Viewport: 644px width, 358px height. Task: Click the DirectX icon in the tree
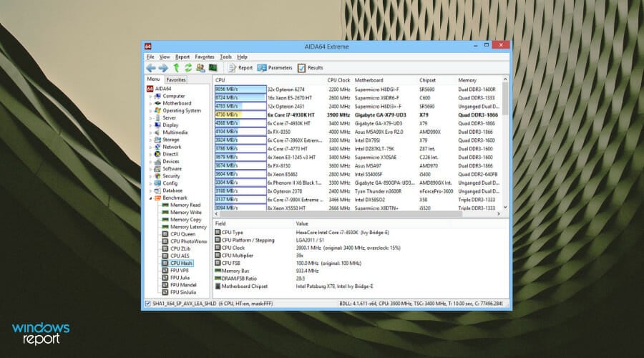pos(157,154)
